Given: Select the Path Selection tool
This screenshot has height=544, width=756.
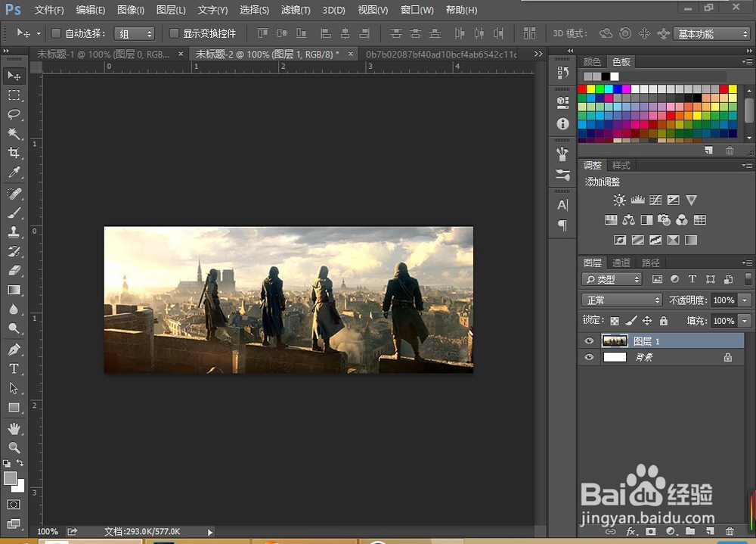Looking at the screenshot, I should 14,388.
